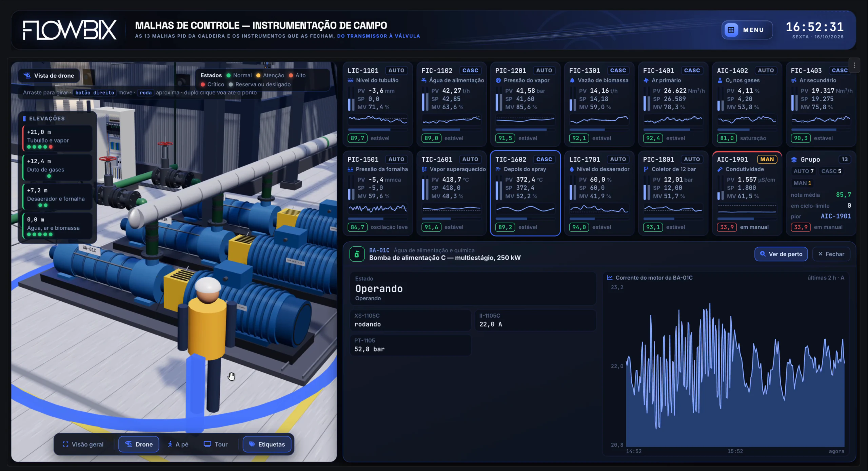
Task: Click the TIC-1602 trend sparkline
Action: pos(525,209)
